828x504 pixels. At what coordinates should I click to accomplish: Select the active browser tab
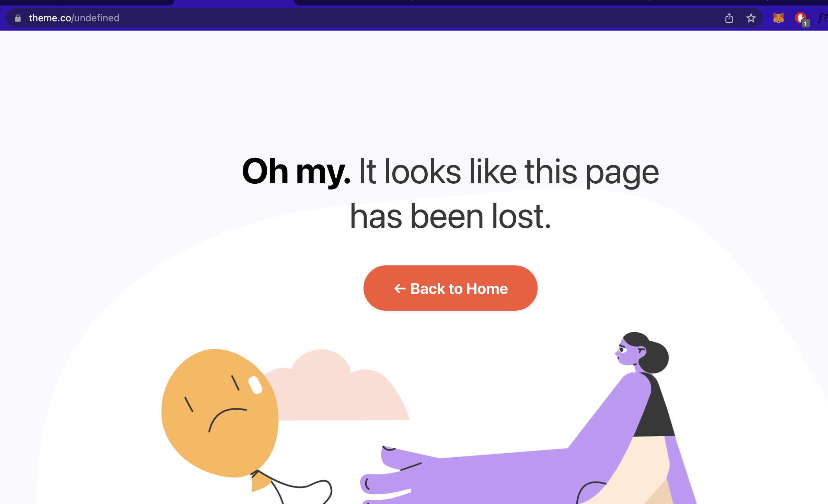point(234,2)
